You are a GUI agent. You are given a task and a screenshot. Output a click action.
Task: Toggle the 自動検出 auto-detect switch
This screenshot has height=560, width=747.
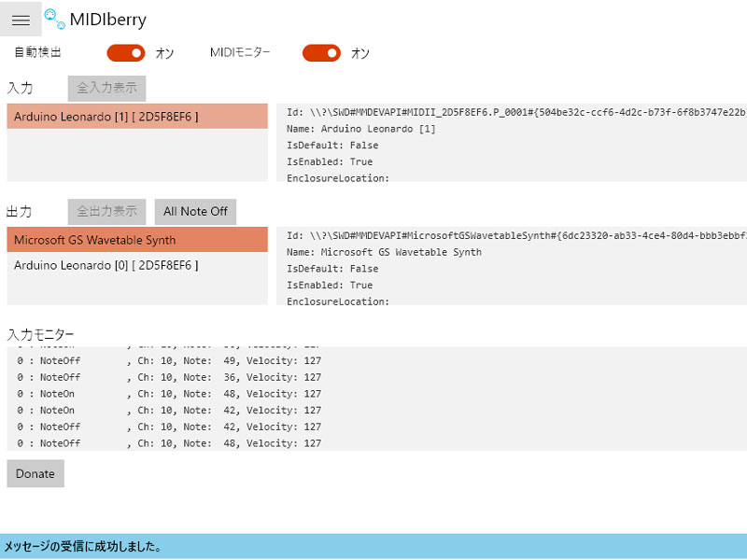126,53
